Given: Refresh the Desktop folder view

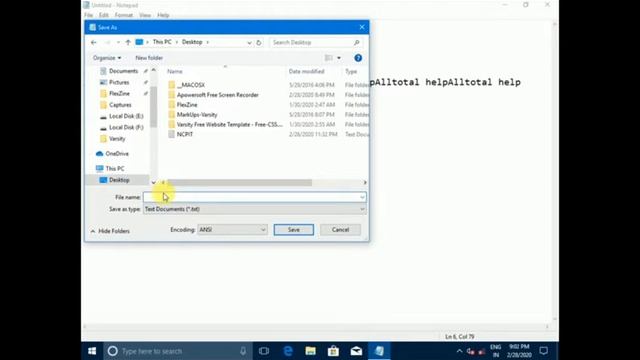Looking at the screenshot, I should (259, 42).
